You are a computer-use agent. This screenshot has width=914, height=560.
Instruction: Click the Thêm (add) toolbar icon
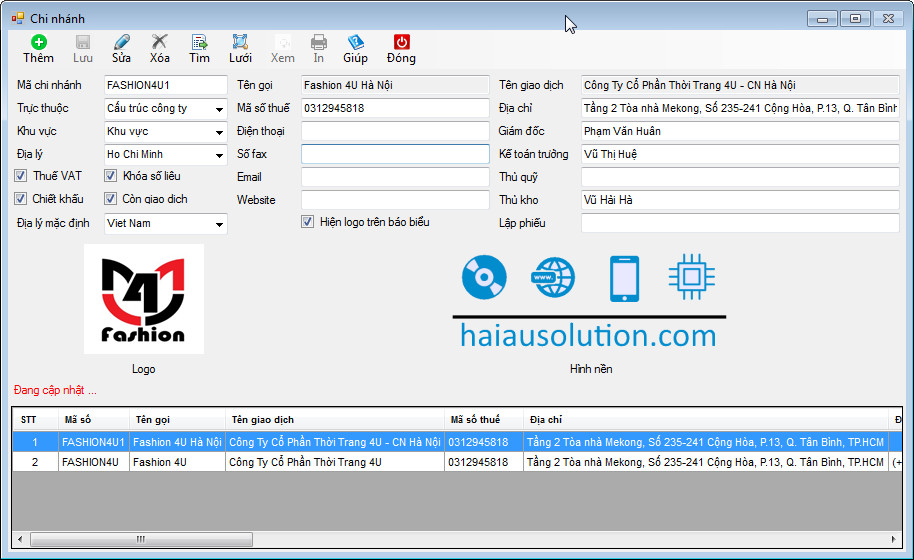click(x=38, y=42)
